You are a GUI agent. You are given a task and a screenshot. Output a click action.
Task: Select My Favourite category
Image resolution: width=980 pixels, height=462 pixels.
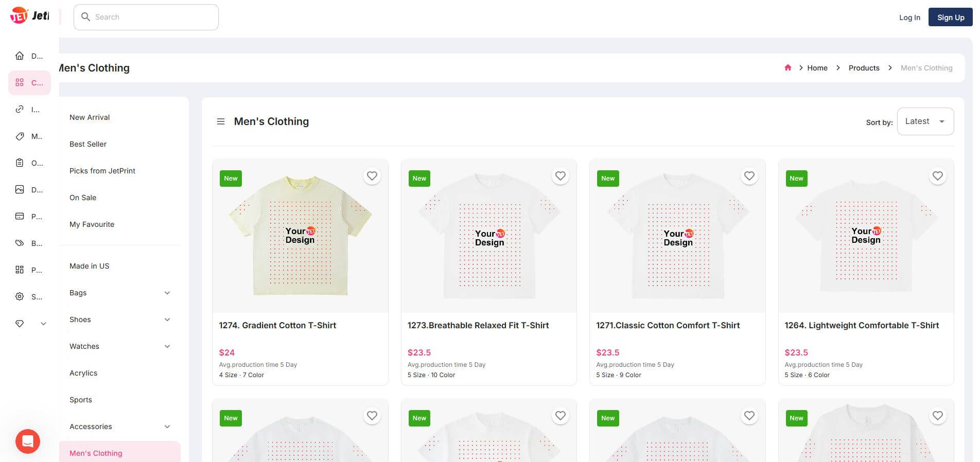coord(92,224)
